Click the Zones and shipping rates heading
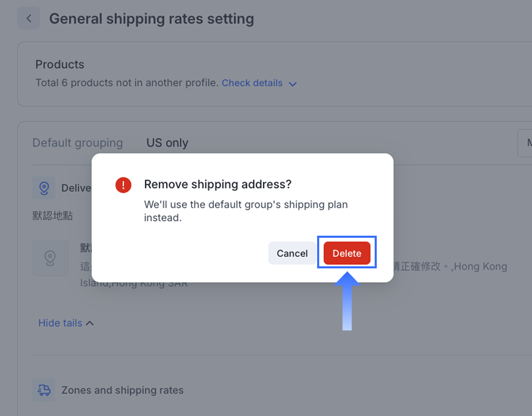Viewport: 532px width, 416px height. pos(122,390)
